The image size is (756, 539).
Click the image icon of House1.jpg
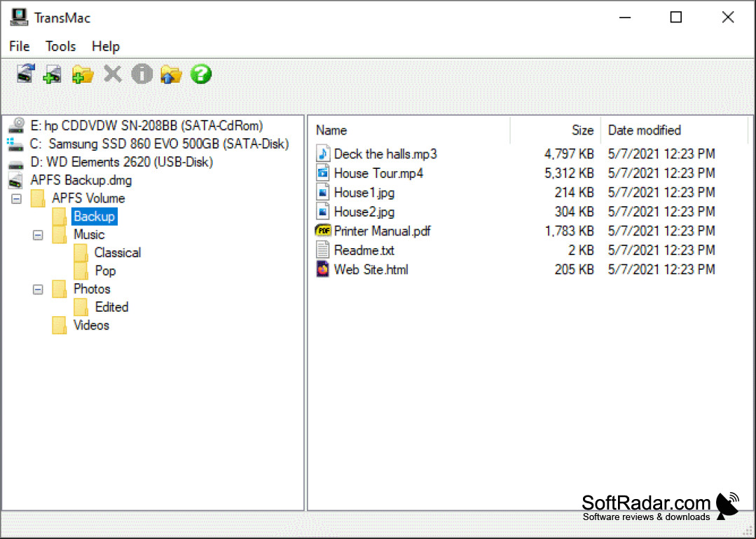tap(322, 192)
